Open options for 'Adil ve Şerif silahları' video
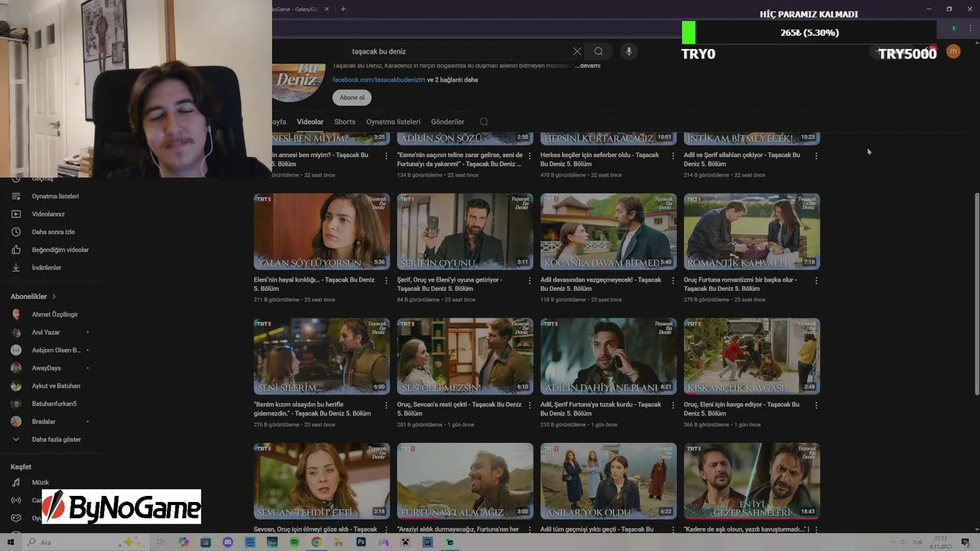This screenshot has height=551, width=980. (816, 156)
